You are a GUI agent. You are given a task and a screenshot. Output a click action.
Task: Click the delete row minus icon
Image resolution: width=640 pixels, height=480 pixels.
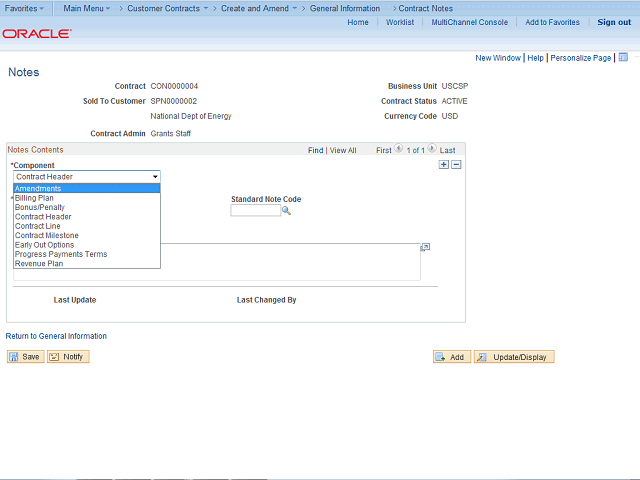click(x=456, y=165)
